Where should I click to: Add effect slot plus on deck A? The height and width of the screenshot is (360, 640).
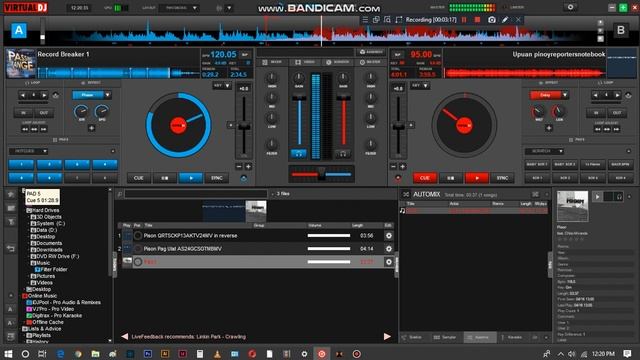[91, 128]
